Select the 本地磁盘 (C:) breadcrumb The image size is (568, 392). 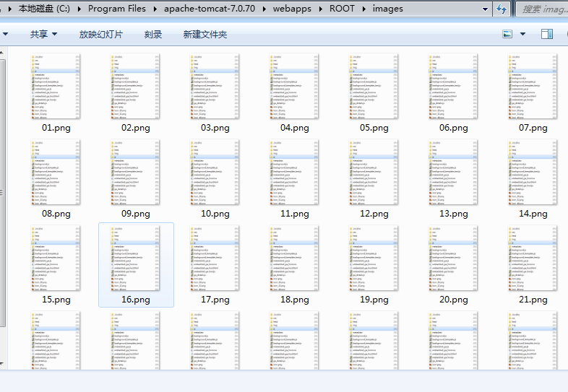pyautogui.click(x=44, y=9)
